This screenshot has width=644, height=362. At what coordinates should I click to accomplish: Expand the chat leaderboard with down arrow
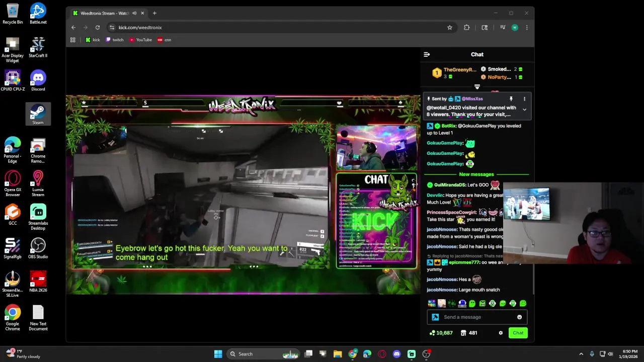click(x=477, y=86)
